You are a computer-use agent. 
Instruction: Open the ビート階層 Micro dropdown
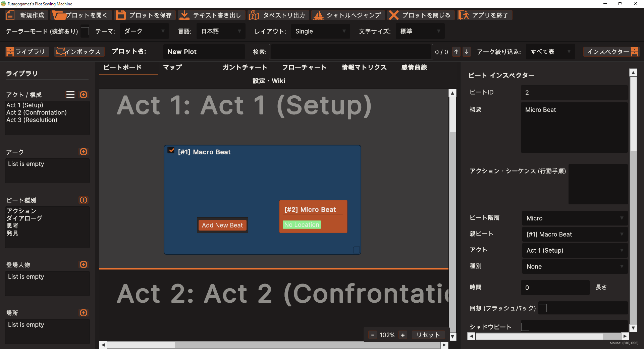(x=575, y=218)
